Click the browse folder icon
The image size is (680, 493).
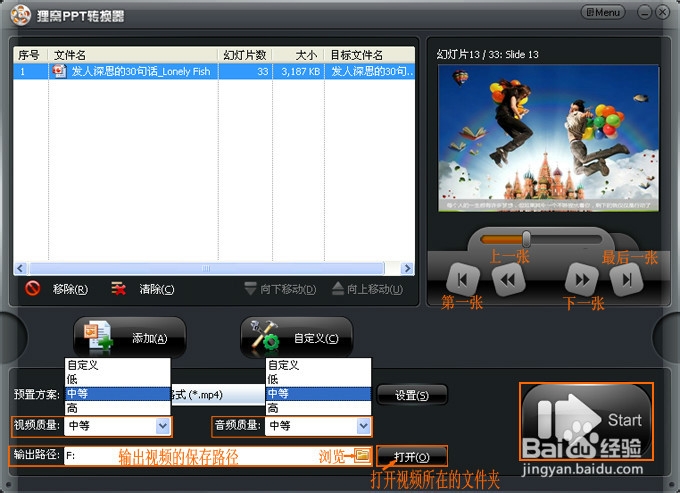(363, 455)
